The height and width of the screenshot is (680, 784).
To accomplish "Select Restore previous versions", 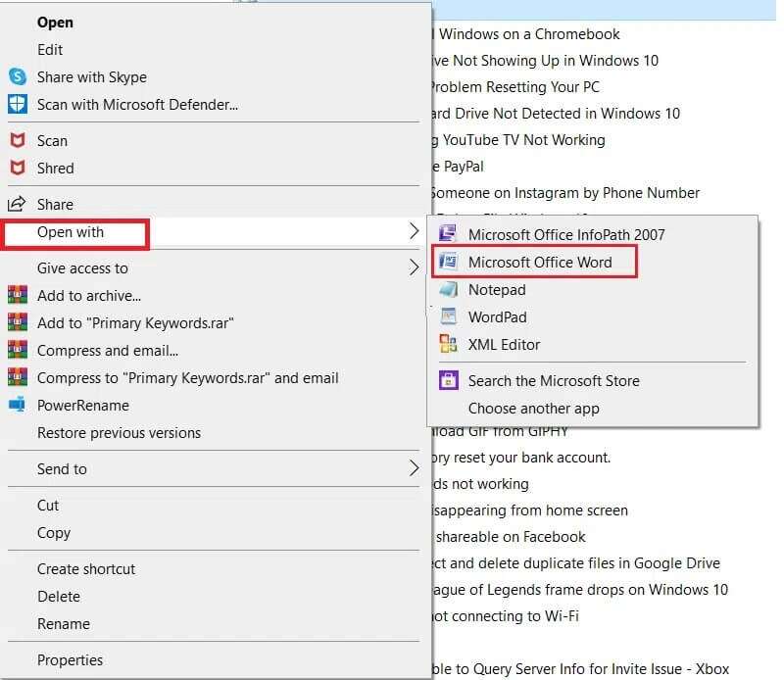I will [214, 432].
